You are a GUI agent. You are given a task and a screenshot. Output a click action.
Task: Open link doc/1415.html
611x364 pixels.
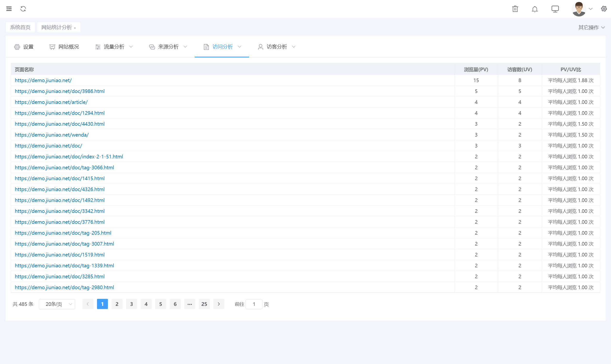point(60,178)
